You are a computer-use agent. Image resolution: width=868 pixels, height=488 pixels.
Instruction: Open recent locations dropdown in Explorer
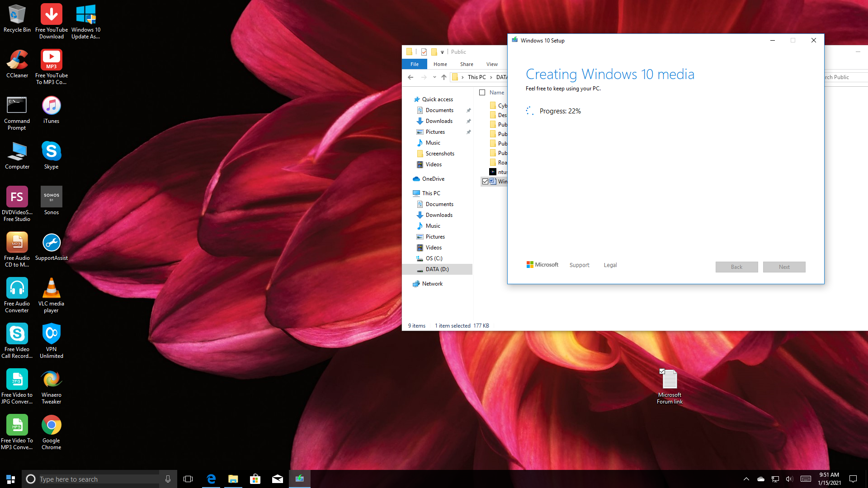(434, 77)
